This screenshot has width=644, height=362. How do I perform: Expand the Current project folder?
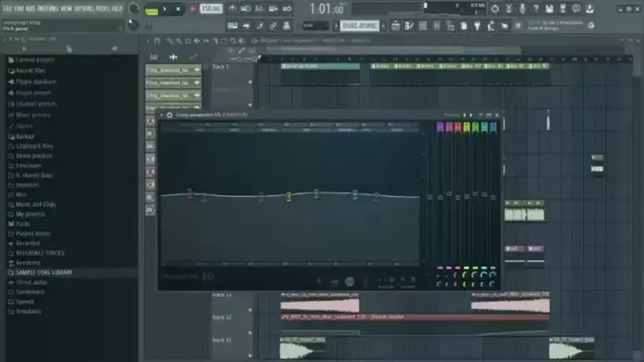point(35,59)
